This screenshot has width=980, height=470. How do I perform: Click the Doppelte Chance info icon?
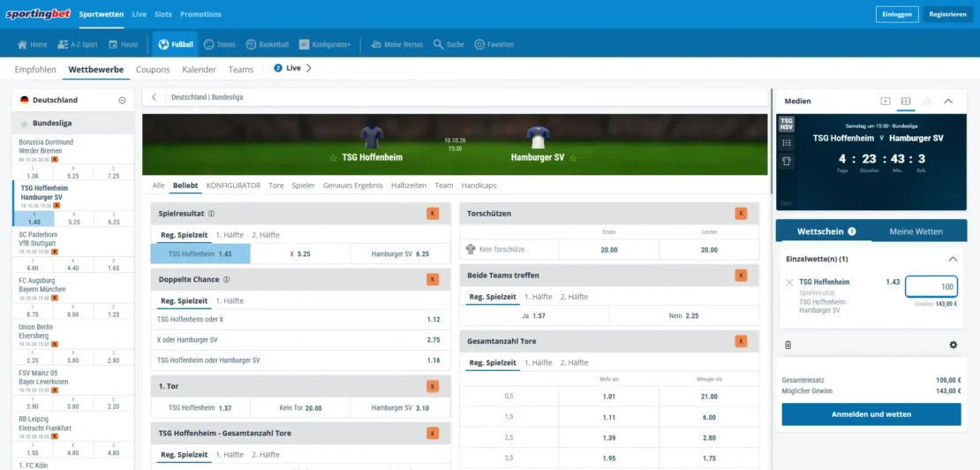pyautogui.click(x=227, y=279)
